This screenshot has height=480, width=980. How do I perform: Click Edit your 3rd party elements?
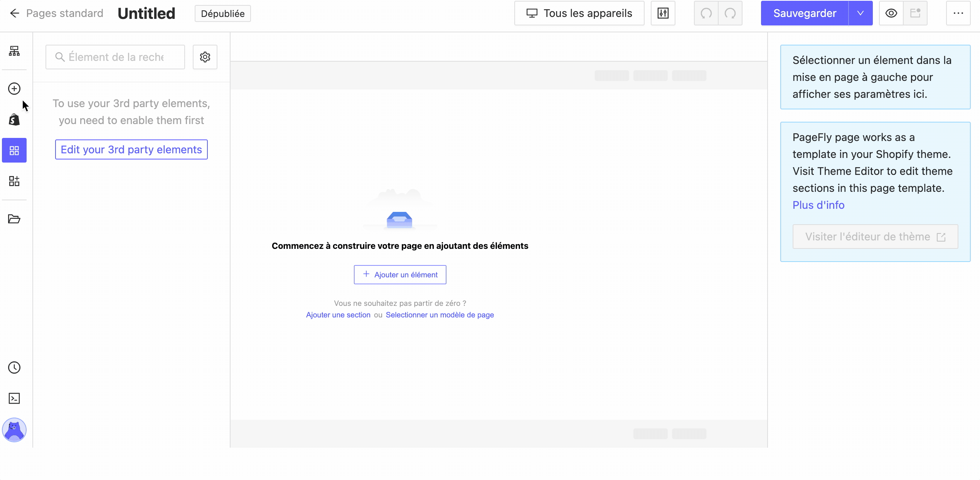pyautogui.click(x=131, y=149)
